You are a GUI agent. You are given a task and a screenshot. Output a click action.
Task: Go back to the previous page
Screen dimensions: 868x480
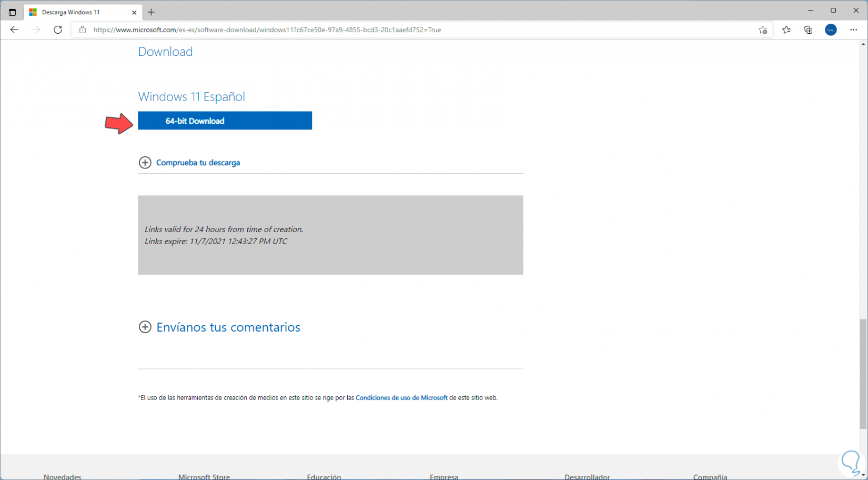click(x=14, y=29)
